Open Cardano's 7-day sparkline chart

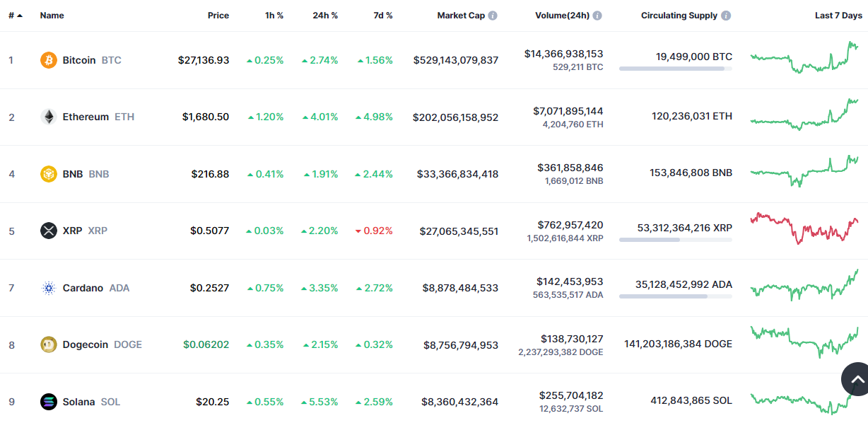[x=804, y=285]
